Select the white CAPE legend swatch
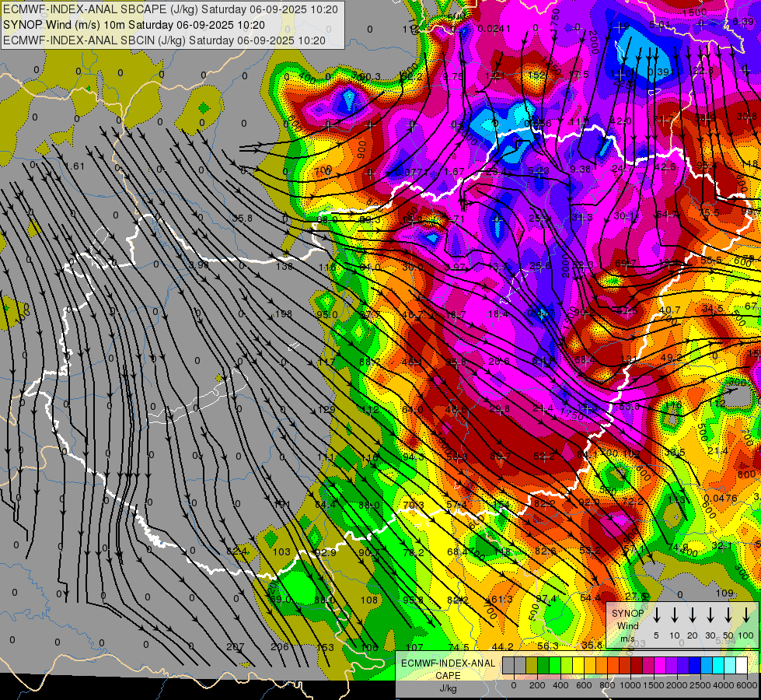 742,665
